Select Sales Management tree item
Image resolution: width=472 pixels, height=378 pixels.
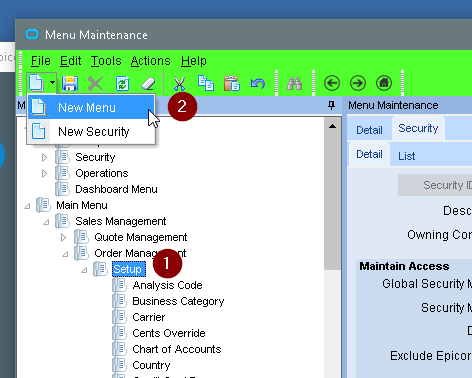click(120, 221)
